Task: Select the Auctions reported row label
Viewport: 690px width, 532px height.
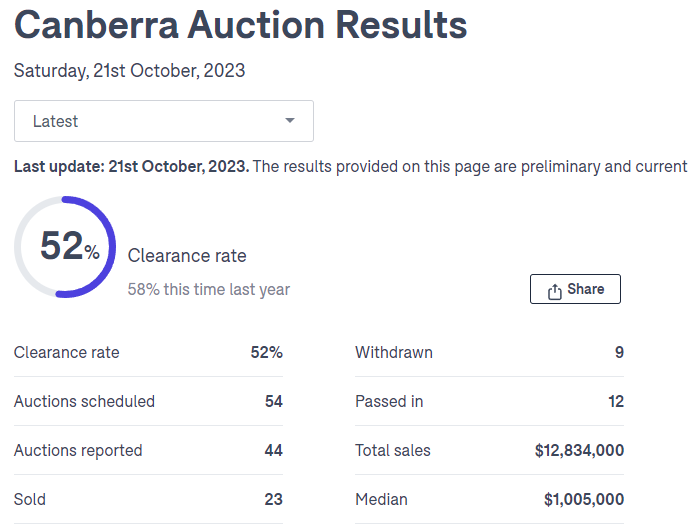Action: pos(78,450)
